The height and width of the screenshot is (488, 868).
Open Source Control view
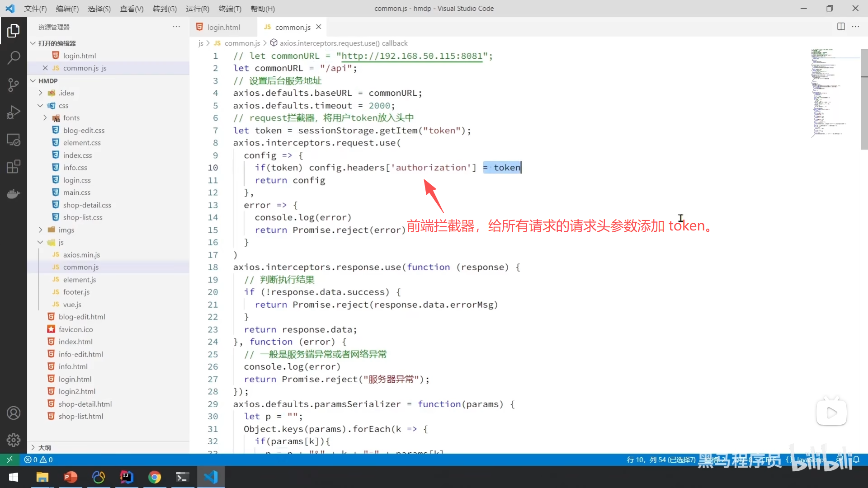tap(14, 84)
